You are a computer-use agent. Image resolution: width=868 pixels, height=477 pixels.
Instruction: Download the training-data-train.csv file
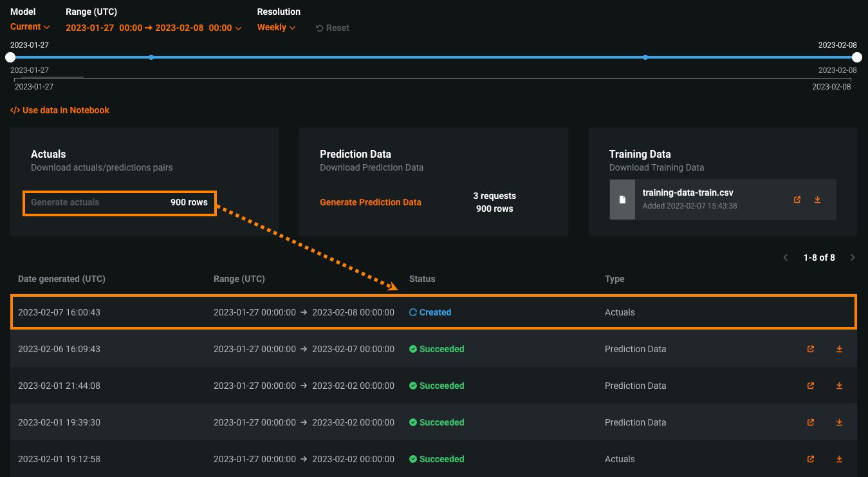817,200
